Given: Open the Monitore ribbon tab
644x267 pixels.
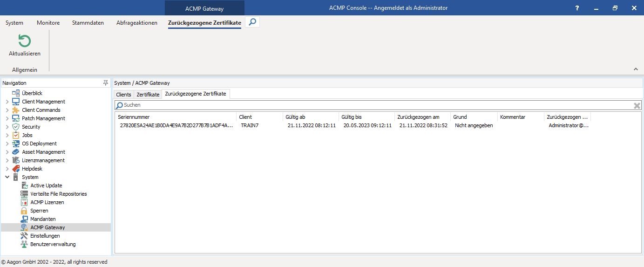Looking at the screenshot, I should coord(48,23).
